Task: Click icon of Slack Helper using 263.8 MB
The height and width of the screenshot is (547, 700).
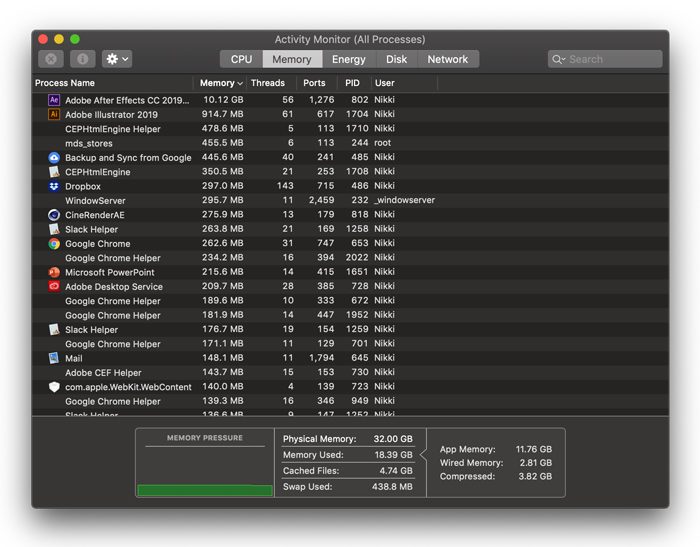Action: (x=54, y=229)
